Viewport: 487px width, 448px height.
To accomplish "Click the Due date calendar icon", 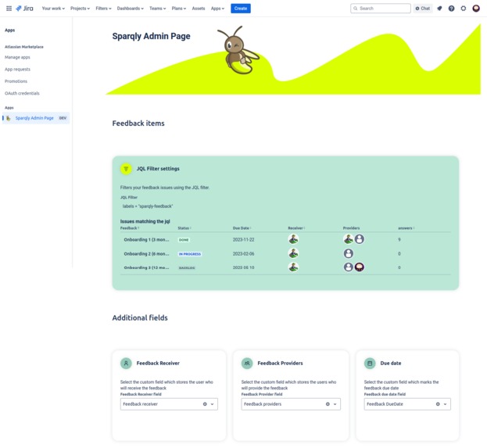I will (370, 364).
